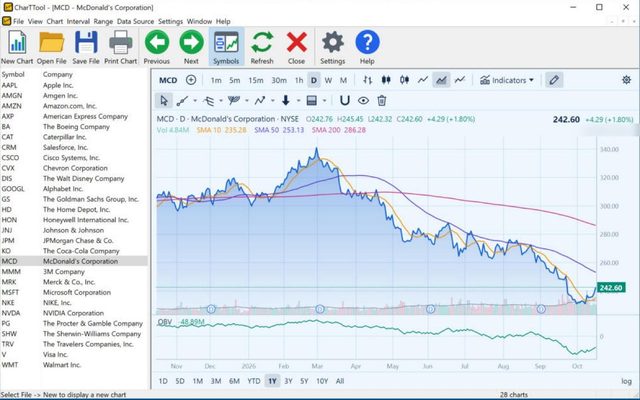640x400 pixels.
Task: Select the down arrow marker tool
Action: pos(286,100)
